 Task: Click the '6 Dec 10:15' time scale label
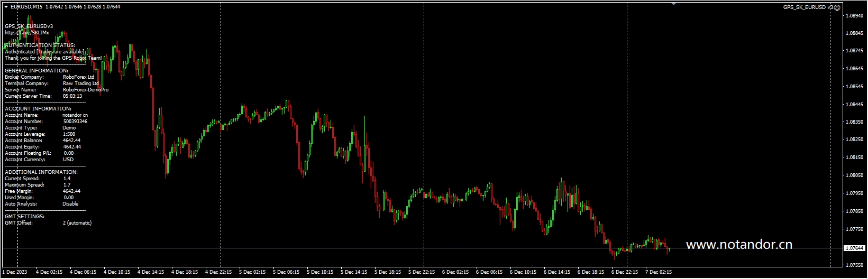523,272
